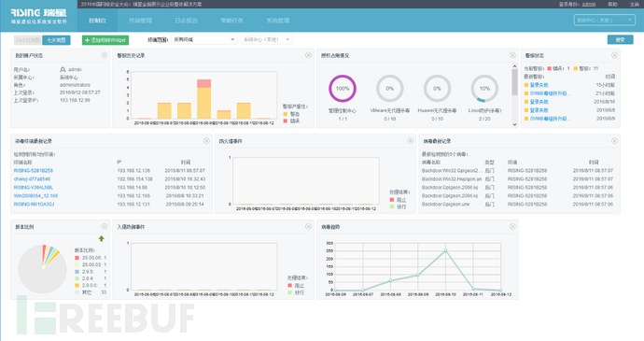
Task: Open the admin account link in top bar
Action: tap(589, 4)
